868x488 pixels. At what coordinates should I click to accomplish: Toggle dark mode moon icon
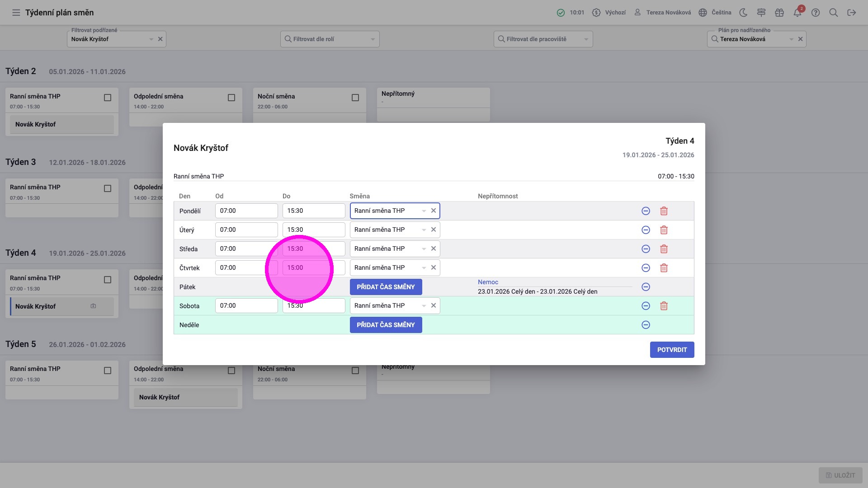pyautogui.click(x=743, y=13)
